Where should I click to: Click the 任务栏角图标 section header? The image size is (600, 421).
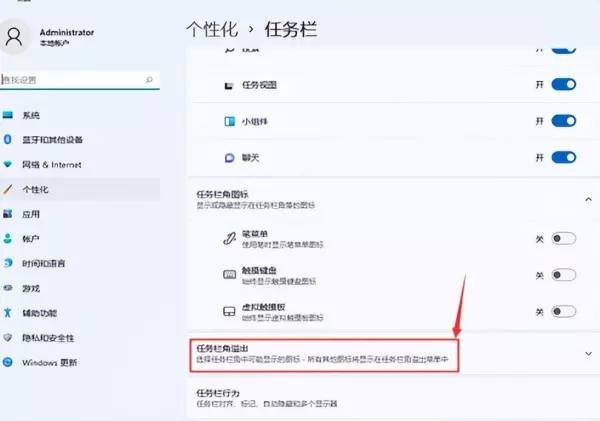pos(393,199)
